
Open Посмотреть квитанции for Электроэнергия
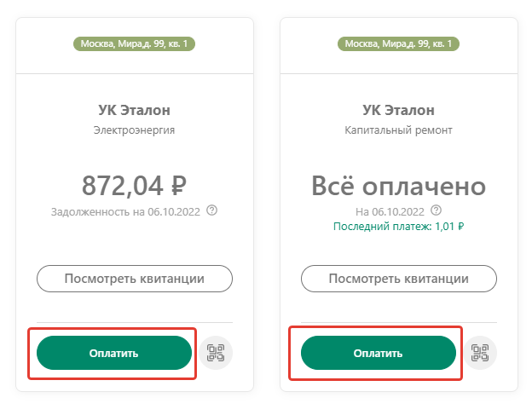[x=135, y=279]
